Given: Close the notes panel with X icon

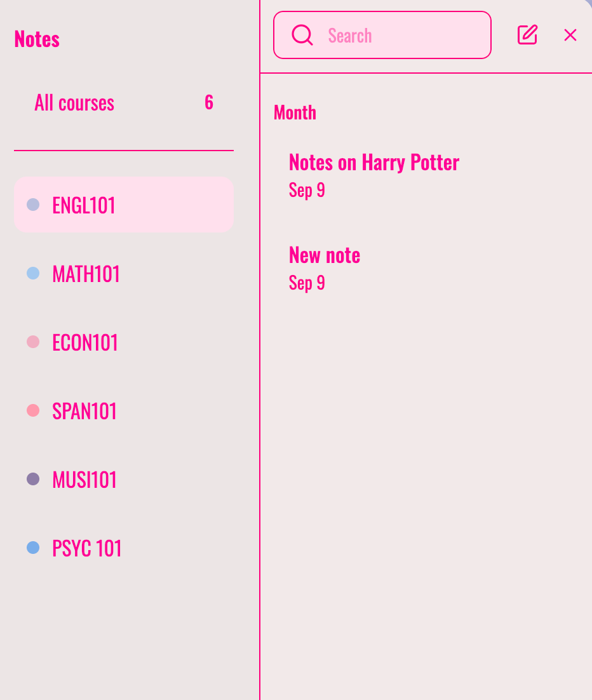Looking at the screenshot, I should pyautogui.click(x=570, y=35).
